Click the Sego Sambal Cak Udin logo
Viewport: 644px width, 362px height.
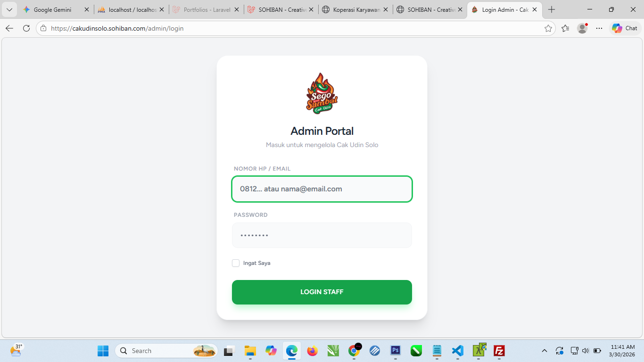[322, 93]
